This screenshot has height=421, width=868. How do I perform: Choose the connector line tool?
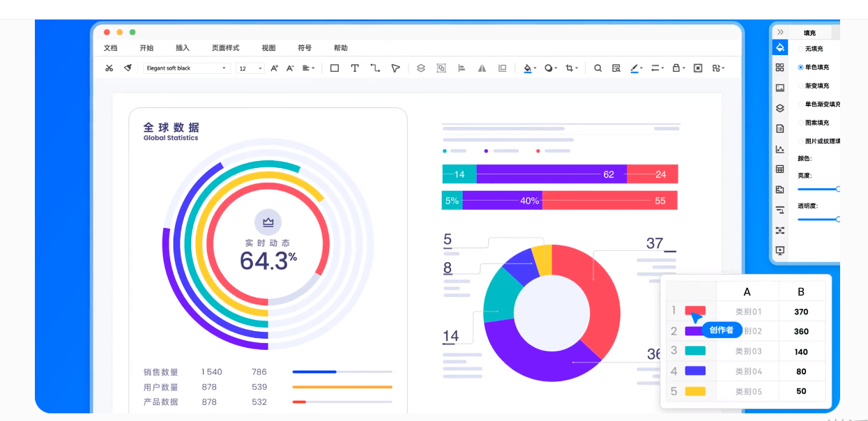[x=375, y=68]
